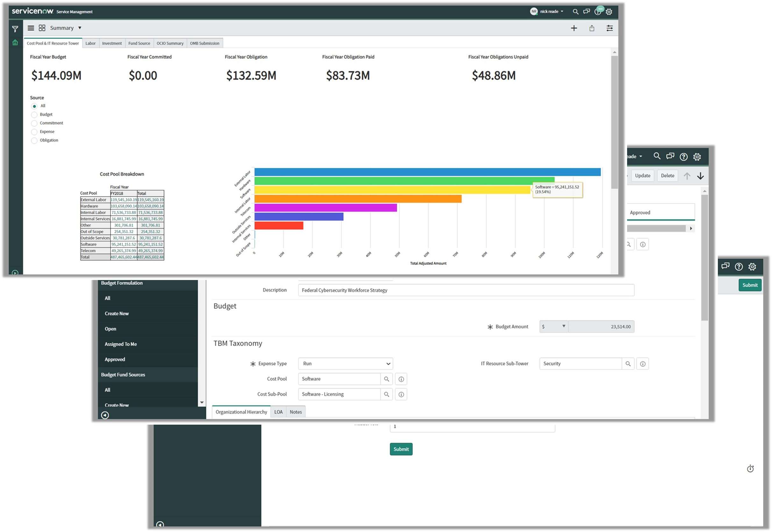Image resolution: width=772 pixels, height=532 pixels.
Task: Click the blue External Labor chart bar
Action: point(428,172)
